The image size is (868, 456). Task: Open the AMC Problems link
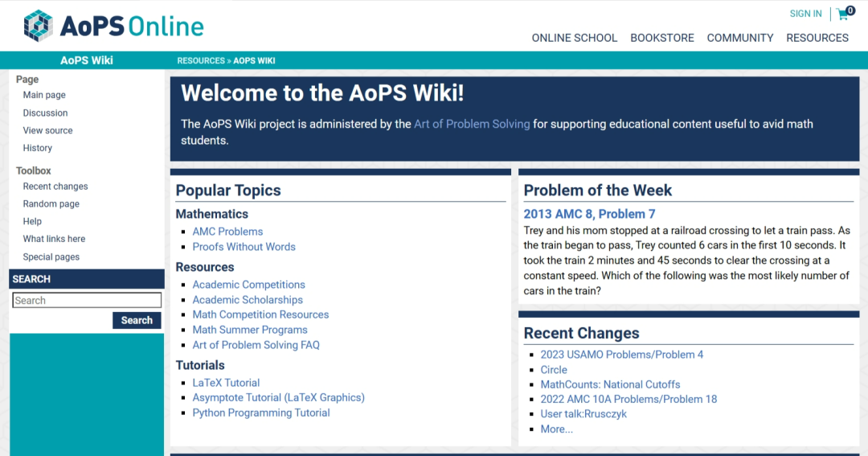227,232
